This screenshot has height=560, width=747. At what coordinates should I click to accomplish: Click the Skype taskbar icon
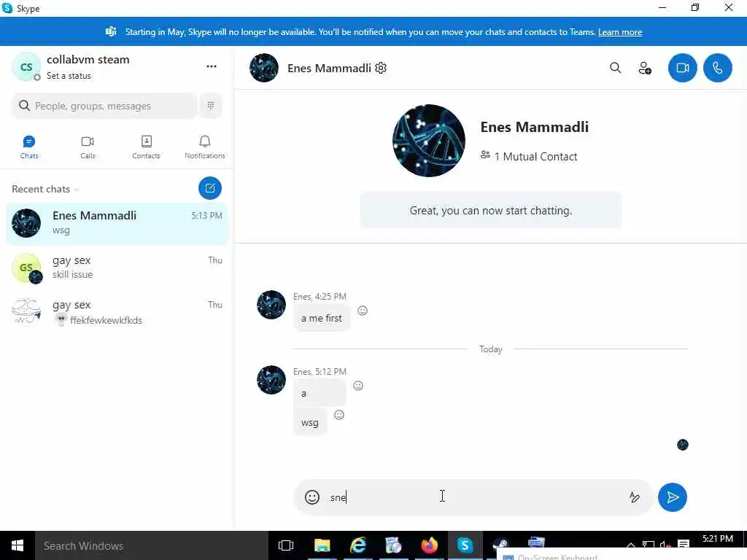465,545
